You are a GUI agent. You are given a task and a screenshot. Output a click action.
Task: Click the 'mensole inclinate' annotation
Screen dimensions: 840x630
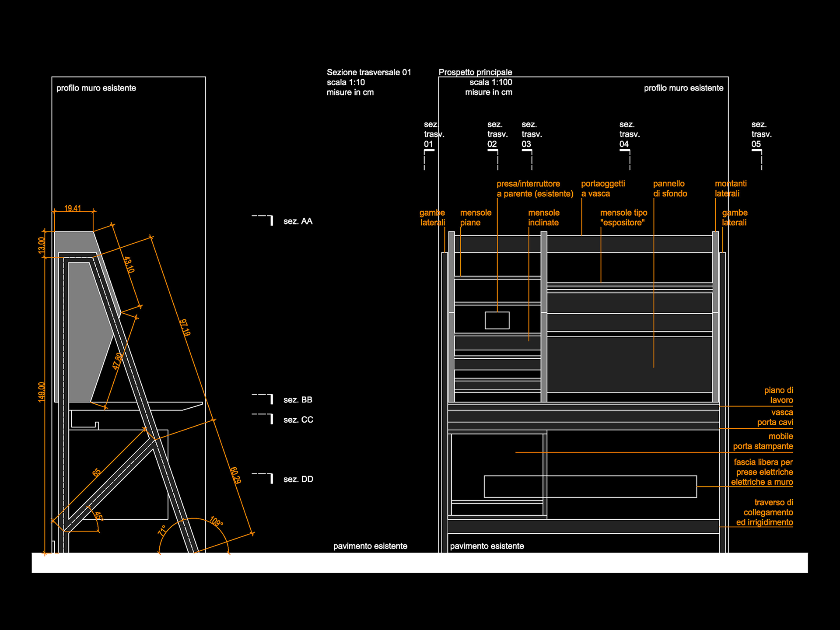(543, 217)
